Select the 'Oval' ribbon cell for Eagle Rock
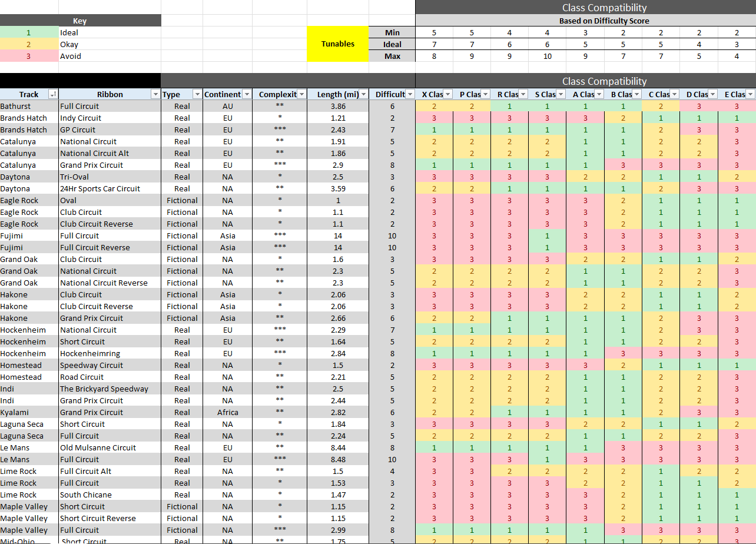The width and height of the screenshot is (756, 544). 110,200
